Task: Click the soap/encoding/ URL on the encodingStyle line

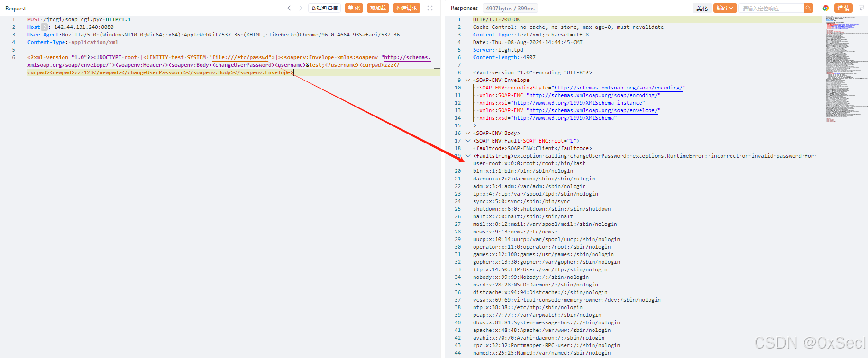Action: tap(618, 88)
